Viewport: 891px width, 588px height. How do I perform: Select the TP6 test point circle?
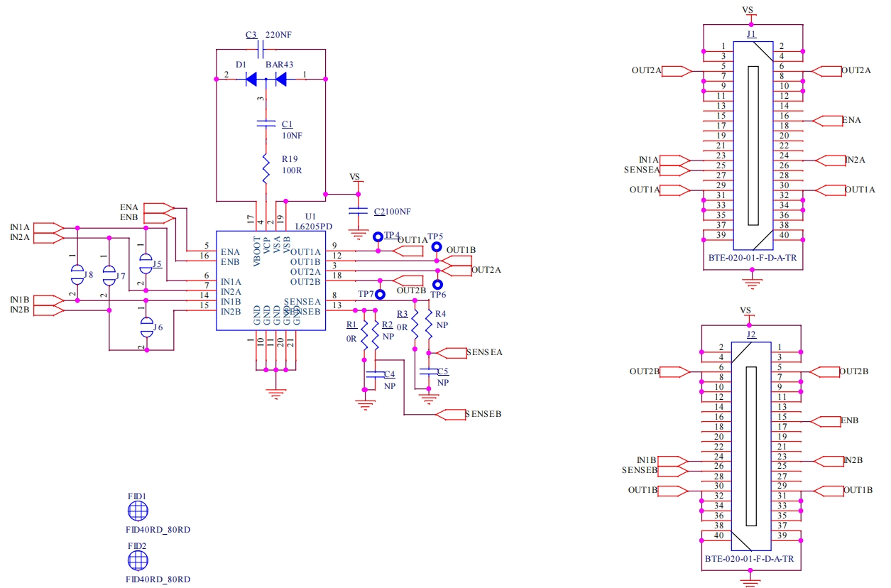pos(437,284)
